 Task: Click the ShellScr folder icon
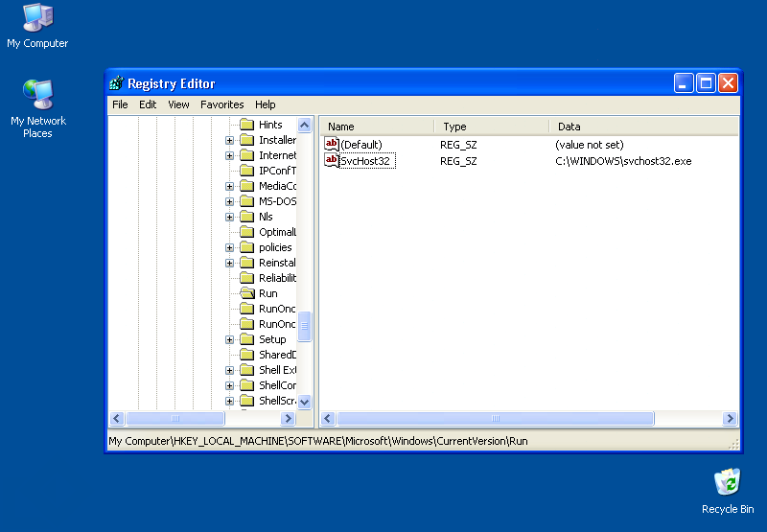247,400
